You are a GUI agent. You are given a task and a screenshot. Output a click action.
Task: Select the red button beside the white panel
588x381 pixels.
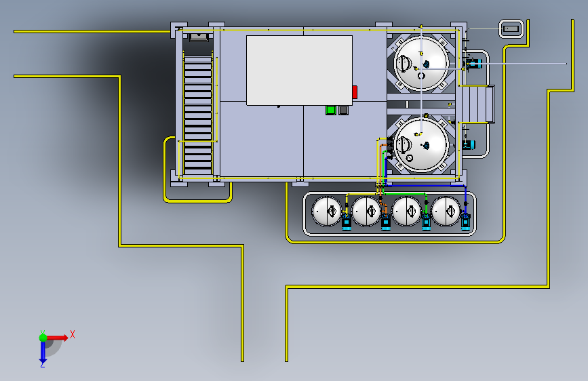tap(355, 92)
